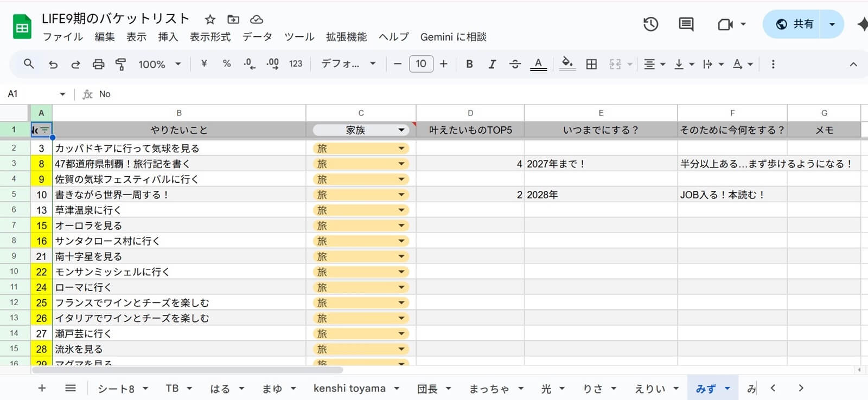
Task: Click the undo arrow icon
Action: [x=53, y=64]
